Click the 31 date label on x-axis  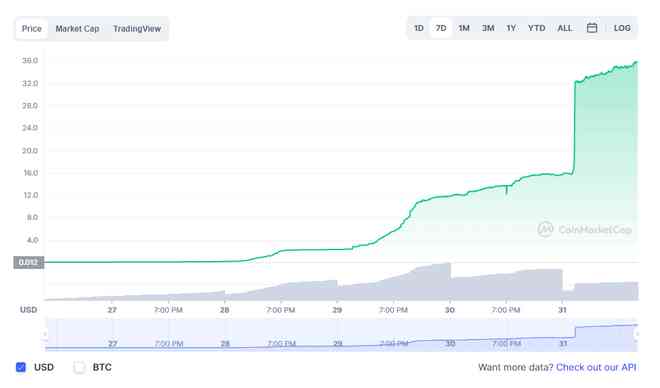pos(562,310)
